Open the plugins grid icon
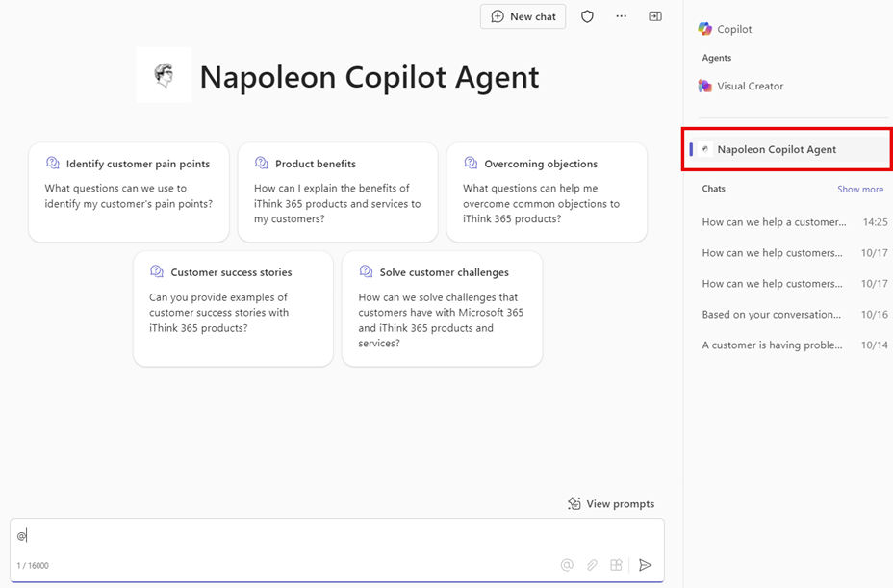 617,565
